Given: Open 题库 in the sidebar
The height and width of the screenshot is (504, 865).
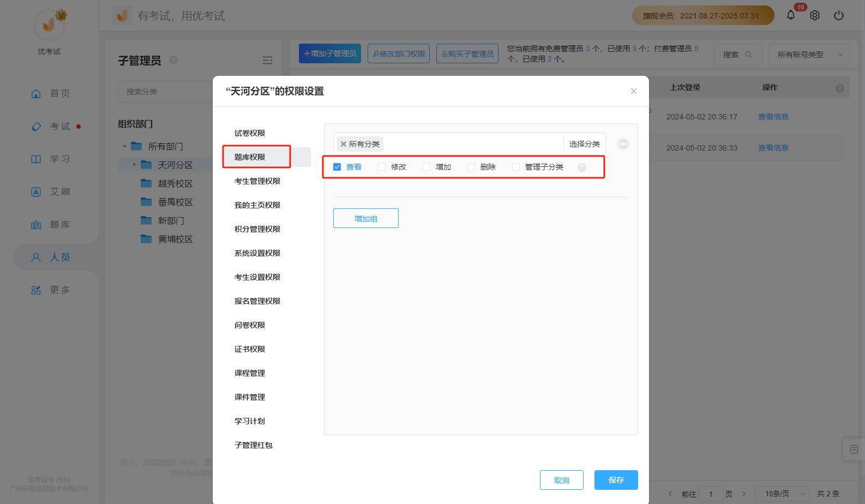Looking at the screenshot, I should click(x=50, y=224).
